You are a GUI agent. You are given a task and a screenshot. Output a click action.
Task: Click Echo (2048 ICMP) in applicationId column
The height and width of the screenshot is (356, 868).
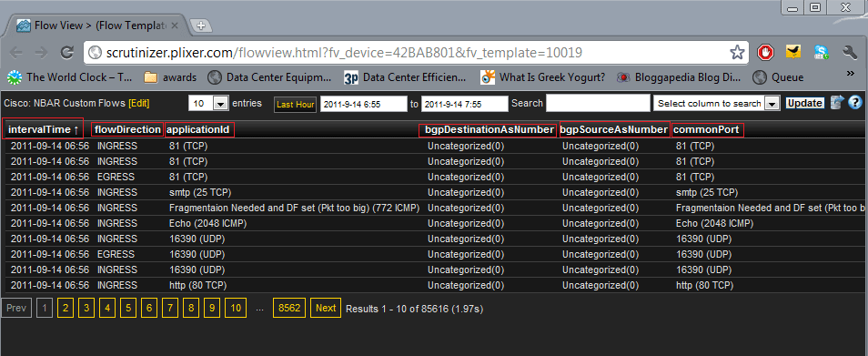pyautogui.click(x=207, y=224)
